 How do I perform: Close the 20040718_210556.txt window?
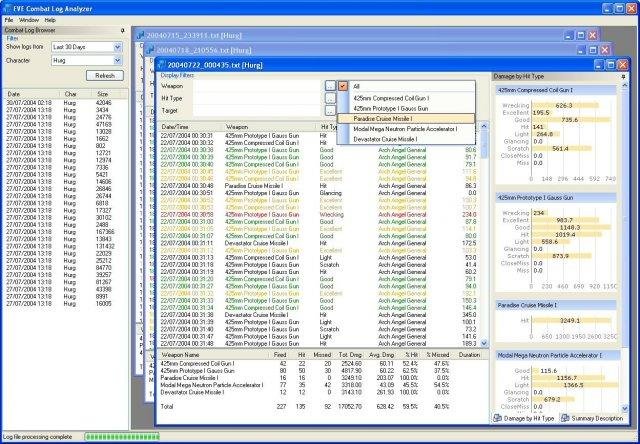point(604,50)
